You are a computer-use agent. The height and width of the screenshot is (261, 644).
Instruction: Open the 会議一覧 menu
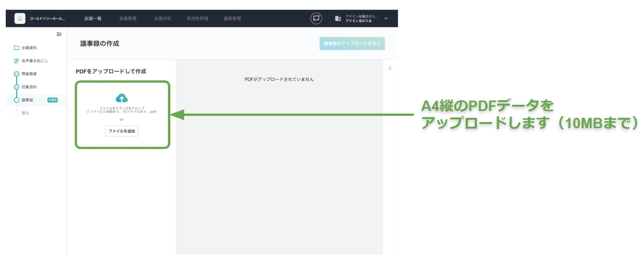[x=93, y=18]
